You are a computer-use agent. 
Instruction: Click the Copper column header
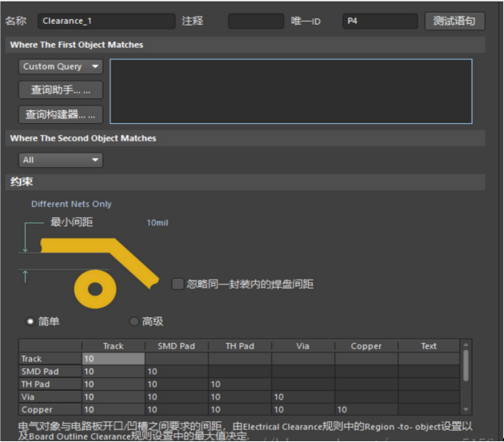tap(366, 346)
